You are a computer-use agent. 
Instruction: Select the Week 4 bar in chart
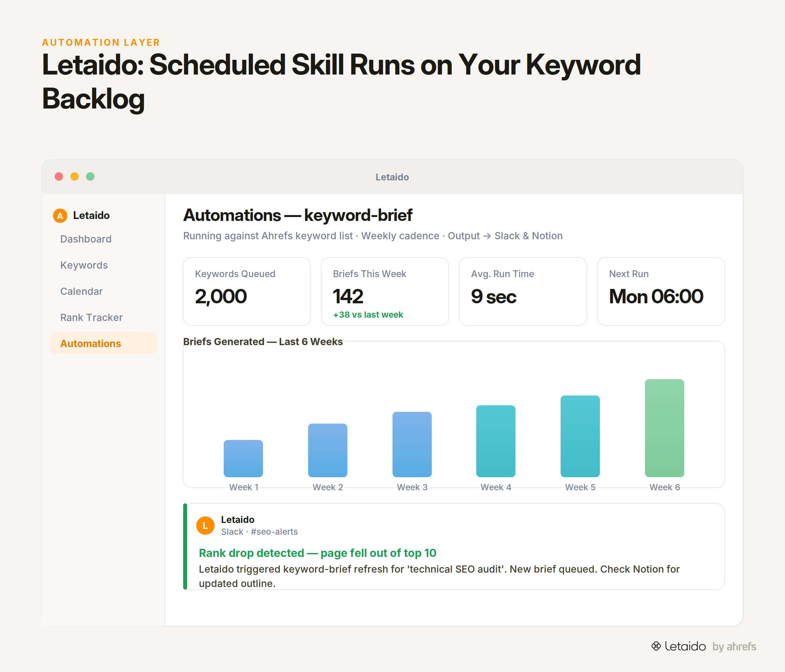tap(496, 441)
